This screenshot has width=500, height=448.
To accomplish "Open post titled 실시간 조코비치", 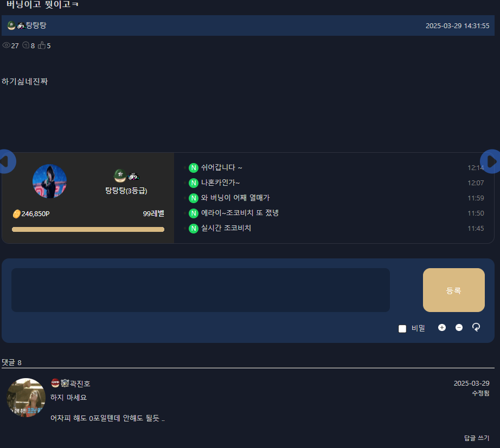I will 226,228.
